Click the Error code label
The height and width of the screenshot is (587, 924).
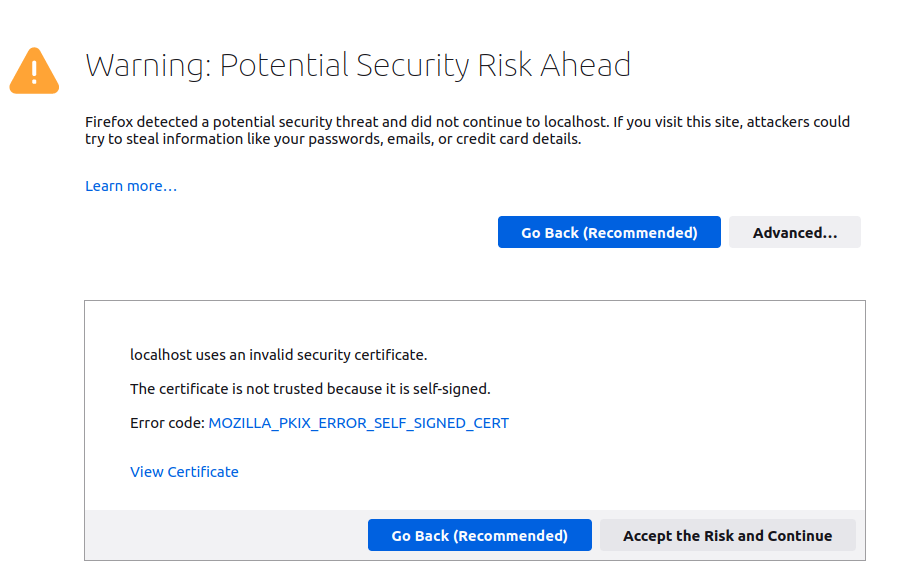point(166,422)
